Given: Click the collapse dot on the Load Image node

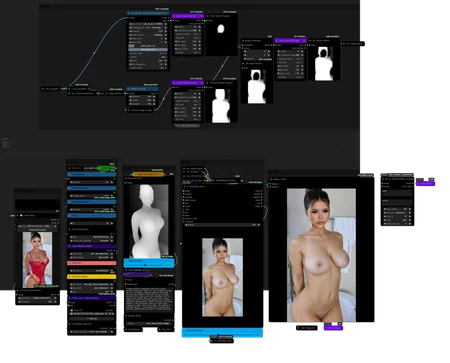Looking at the screenshot, I should coord(18,216).
